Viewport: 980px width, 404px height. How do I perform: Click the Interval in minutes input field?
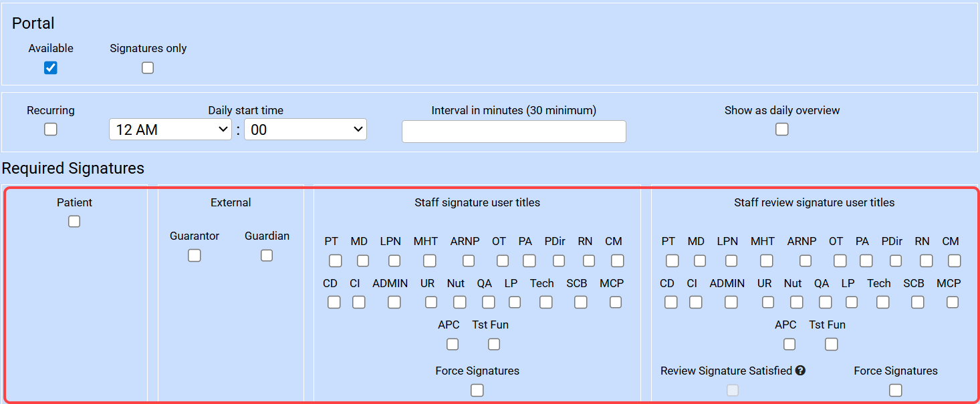(x=513, y=132)
